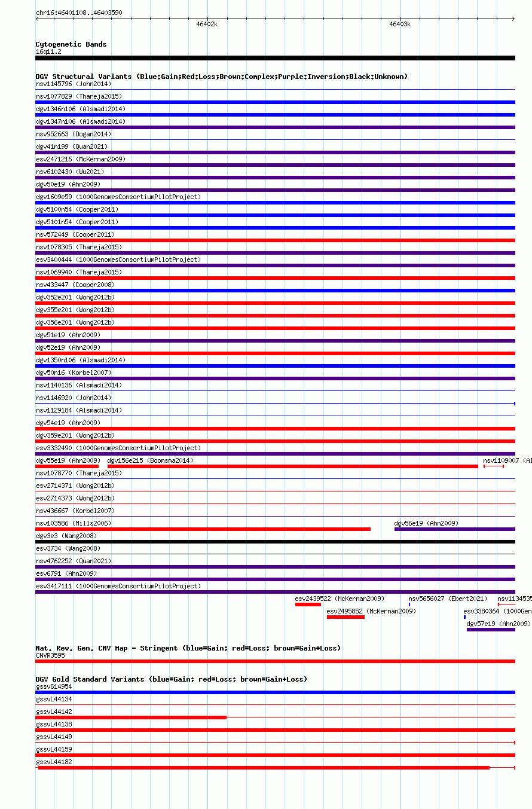The height and width of the screenshot is (809, 532).
Task: Open the DGV Gold Standard Variants track title
Action: (172, 679)
